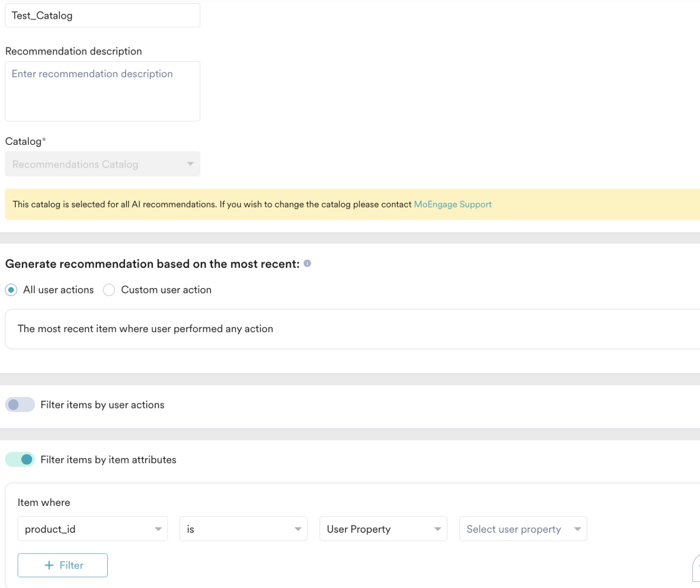Click the Recommendations Catalog dropdown
This screenshot has height=588, width=700.
click(102, 164)
